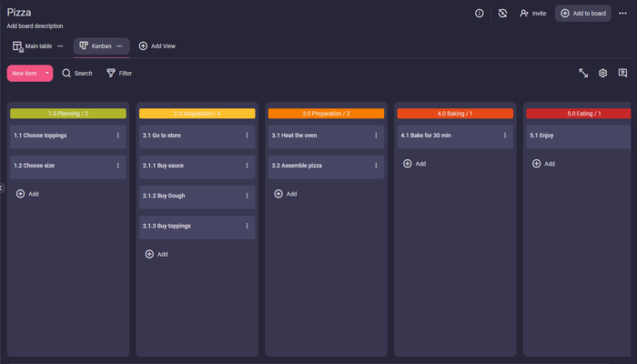This screenshot has height=364, width=637.
Task: Open the three-dot menu on Go to store
Action: pos(247,136)
